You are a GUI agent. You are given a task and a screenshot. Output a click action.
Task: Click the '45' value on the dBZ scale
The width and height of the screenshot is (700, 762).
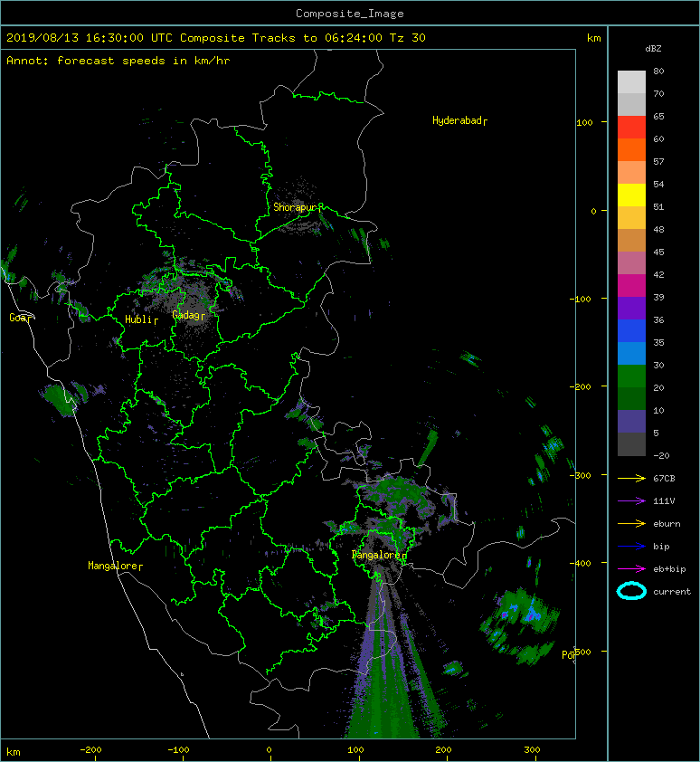coord(658,252)
